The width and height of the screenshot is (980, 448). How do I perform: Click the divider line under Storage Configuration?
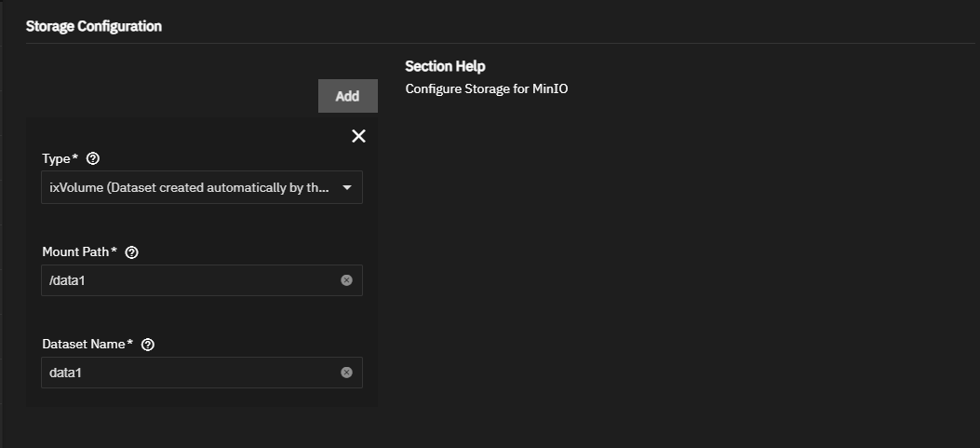pos(503,43)
